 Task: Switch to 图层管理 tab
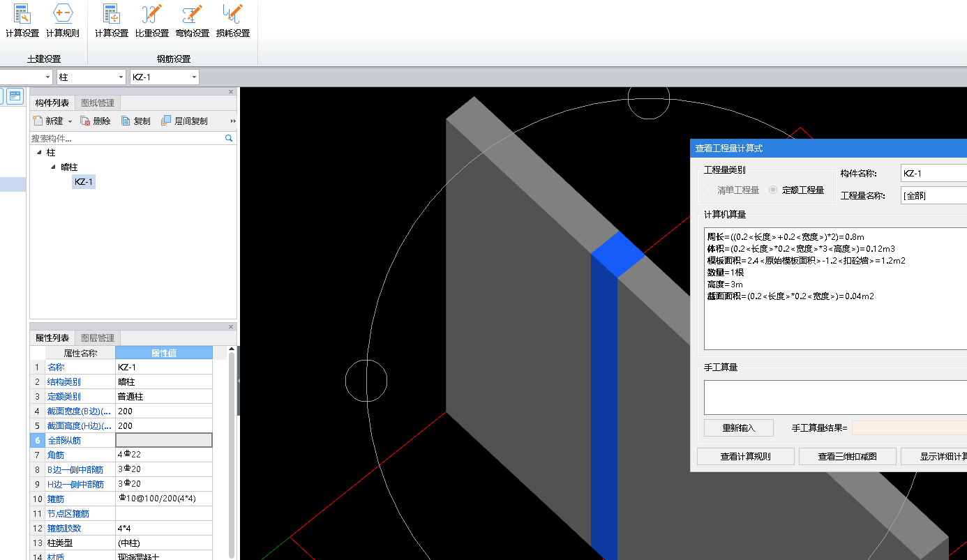tap(98, 338)
